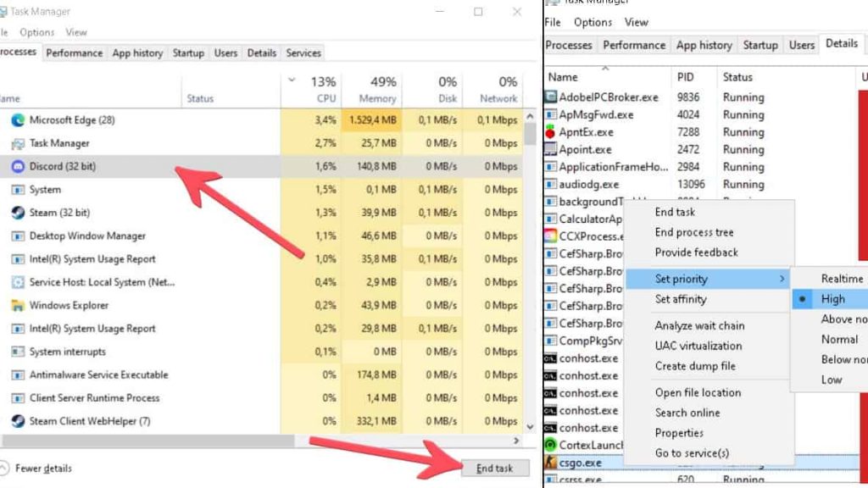Click the Name column sort arrow in Details
Screen dimensions: 868x488
click(x=605, y=68)
